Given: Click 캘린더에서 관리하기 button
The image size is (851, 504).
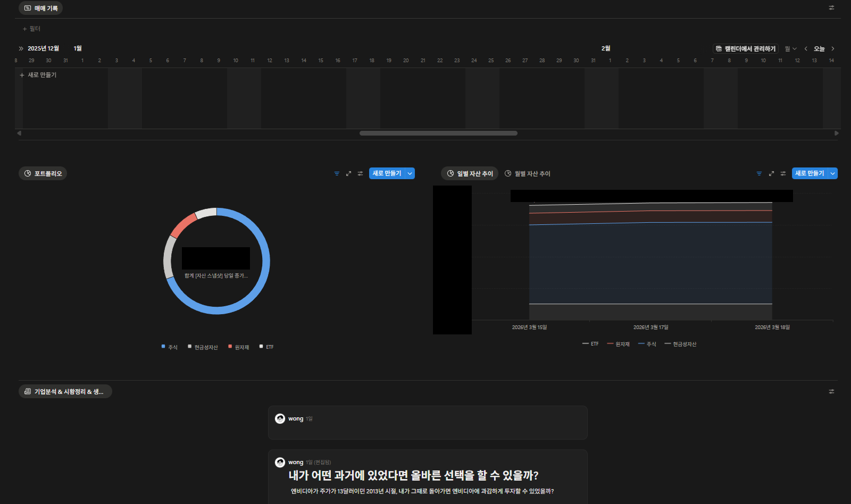Looking at the screenshot, I should point(746,49).
